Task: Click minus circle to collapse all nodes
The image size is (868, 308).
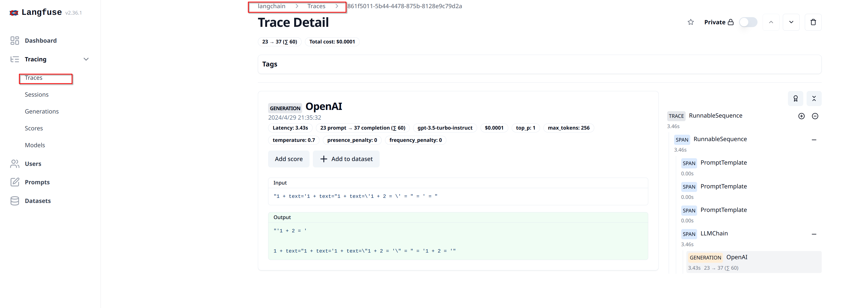Action: [x=815, y=116]
